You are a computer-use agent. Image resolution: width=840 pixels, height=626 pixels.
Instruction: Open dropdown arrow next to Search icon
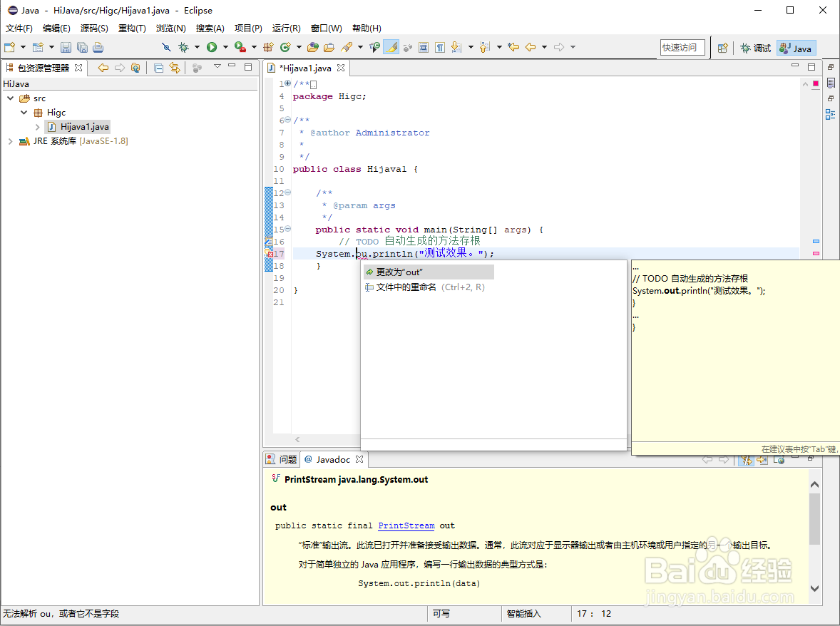pos(361,47)
